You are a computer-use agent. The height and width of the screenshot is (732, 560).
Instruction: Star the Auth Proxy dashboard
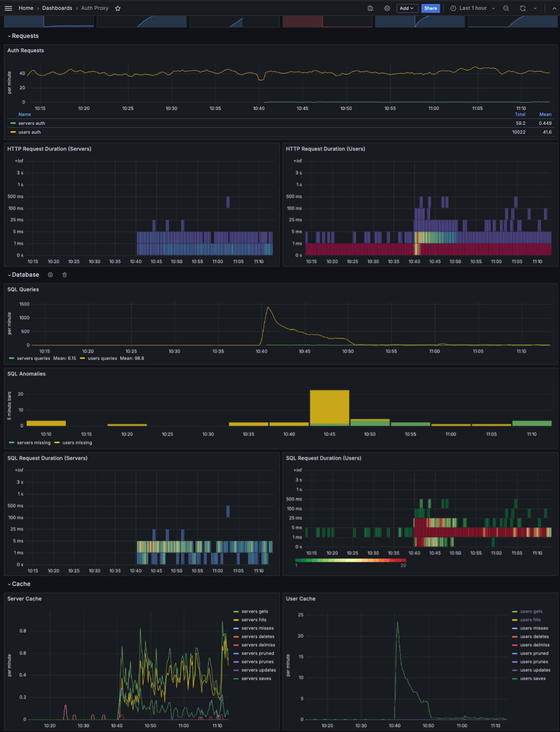[x=117, y=8]
